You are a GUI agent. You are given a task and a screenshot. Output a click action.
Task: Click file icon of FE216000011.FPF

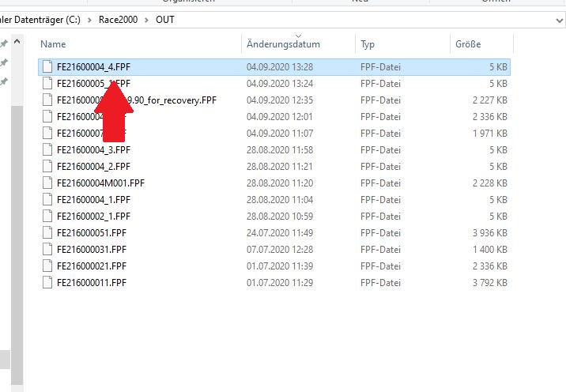47,283
